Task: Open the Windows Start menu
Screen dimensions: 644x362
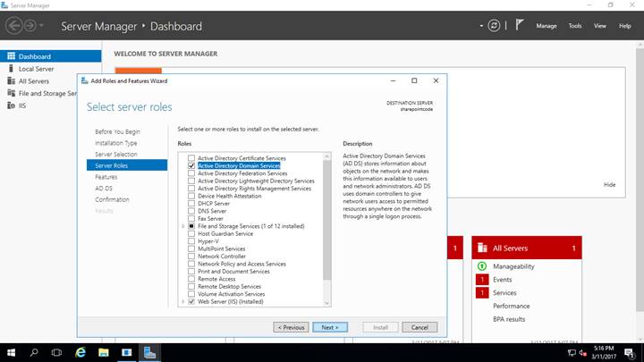Action: [11, 352]
